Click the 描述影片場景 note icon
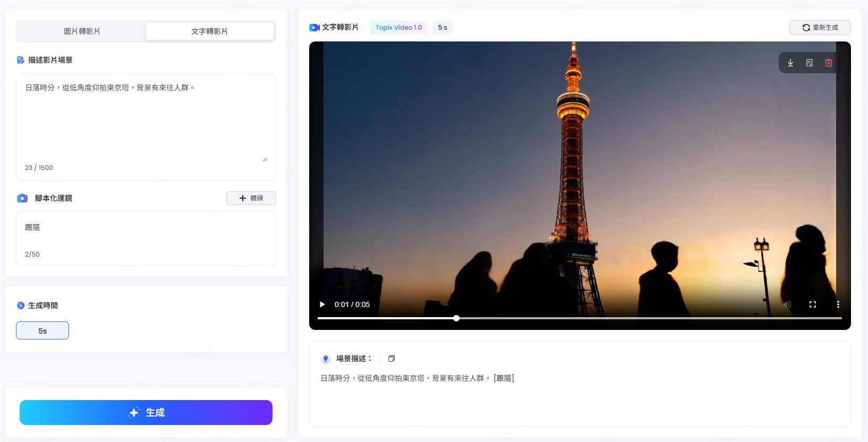The width and height of the screenshot is (868, 442). (21, 60)
